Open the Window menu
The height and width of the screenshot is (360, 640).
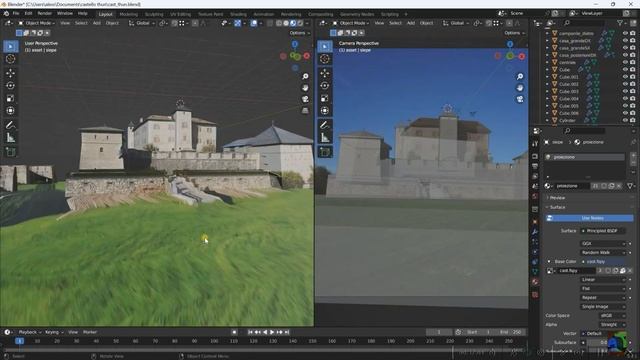click(x=64, y=13)
